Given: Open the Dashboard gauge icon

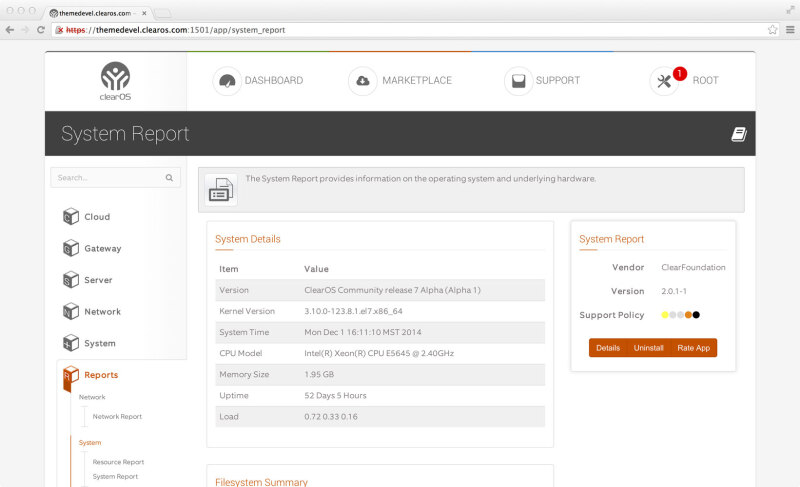Looking at the screenshot, I should pos(227,81).
